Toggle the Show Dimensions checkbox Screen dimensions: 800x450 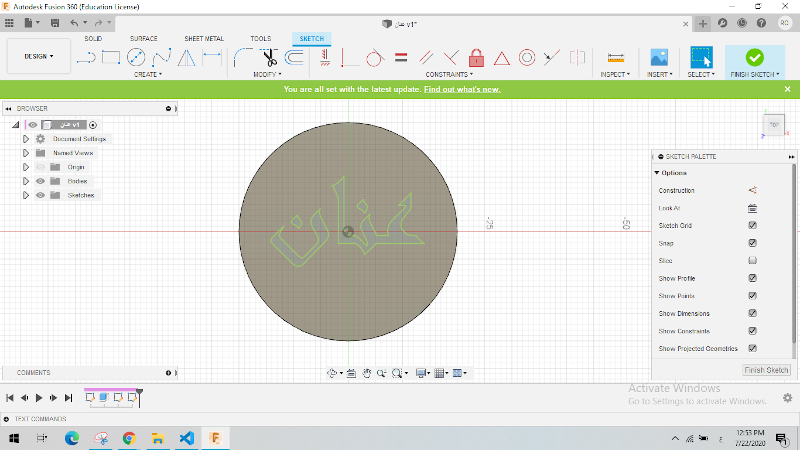pyautogui.click(x=753, y=313)
